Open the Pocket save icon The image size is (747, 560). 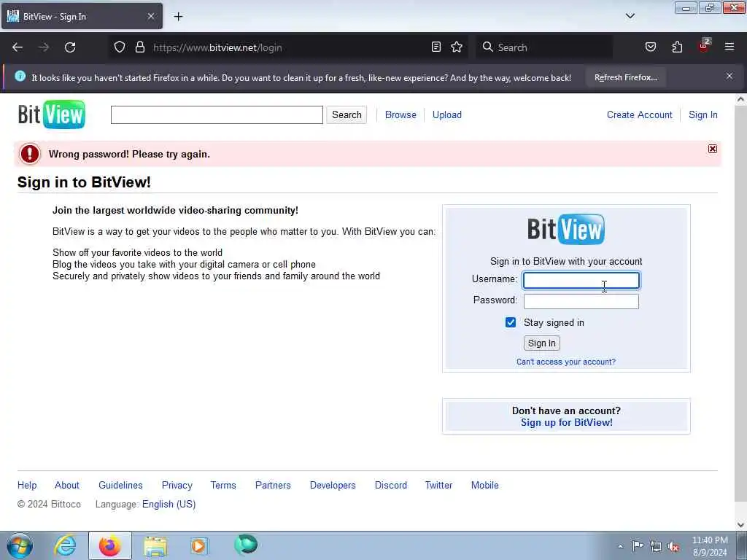tap(650, 47)
